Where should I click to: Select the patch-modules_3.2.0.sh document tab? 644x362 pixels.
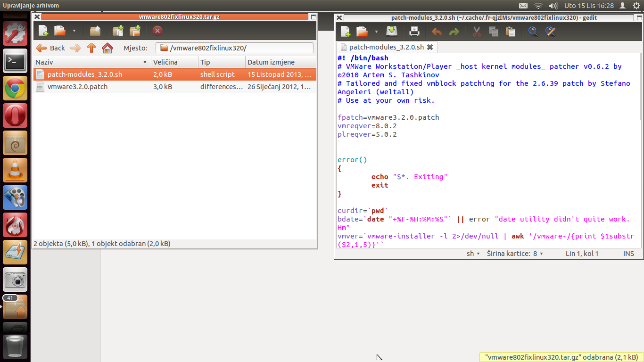(x=386, y=47)
